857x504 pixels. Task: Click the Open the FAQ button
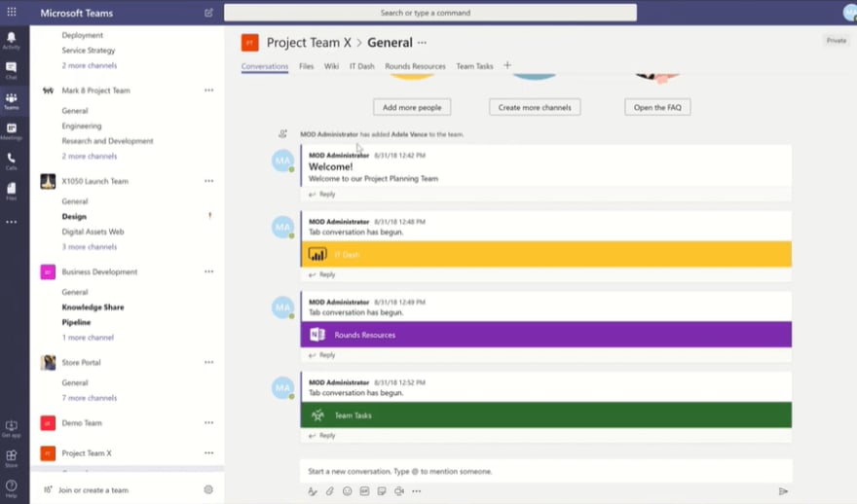[657, 107]
